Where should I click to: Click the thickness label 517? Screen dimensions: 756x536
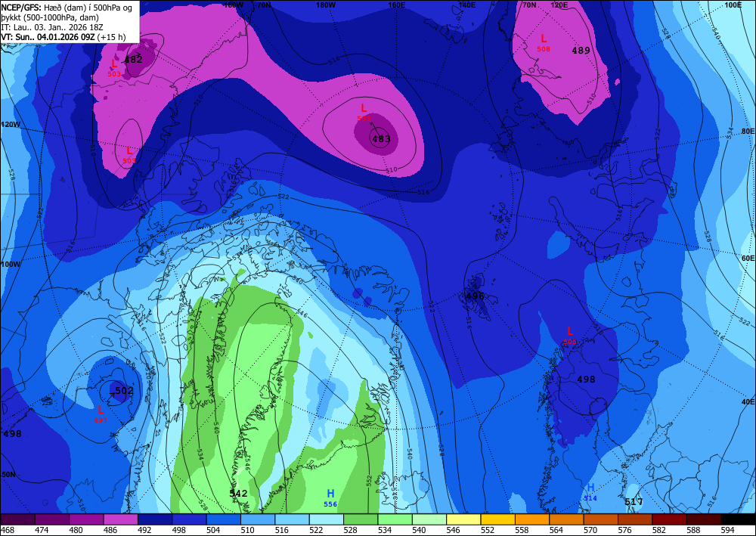pos(634,502)
